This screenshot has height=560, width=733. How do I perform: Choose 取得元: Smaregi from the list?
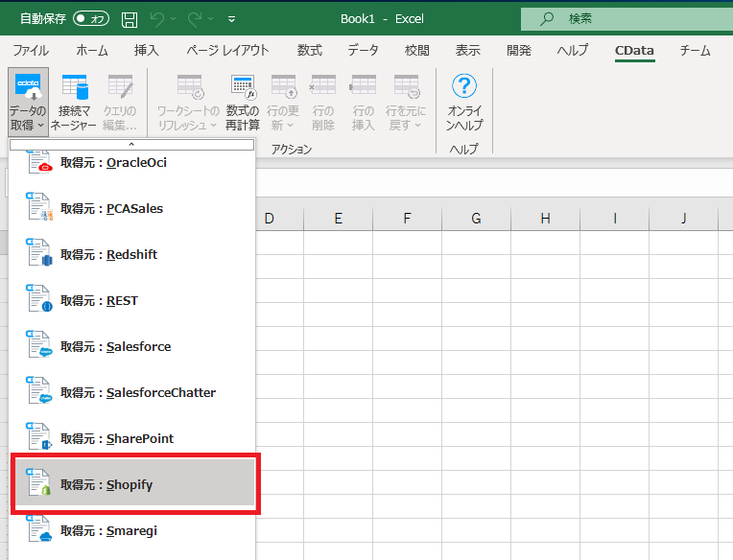pos(131,530)
